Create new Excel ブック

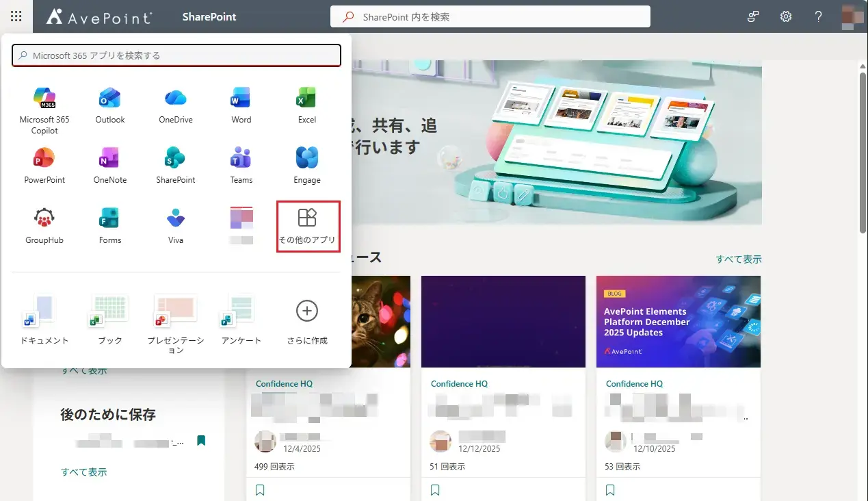click(110, 320)
